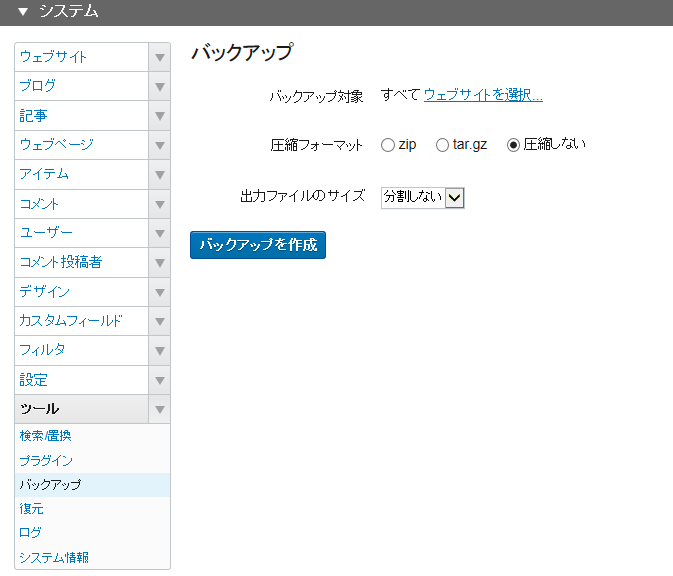Expand the 設定 menu arrow

(x=160, y=380)
